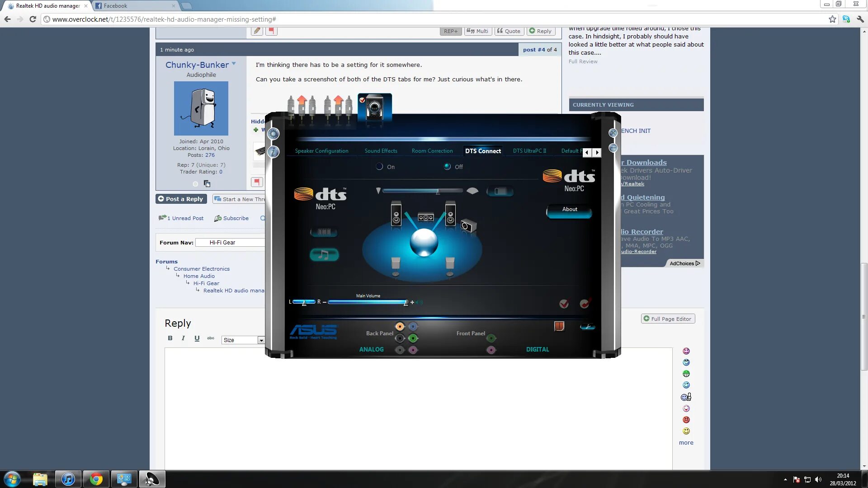
Task: Click the ASUS brand icon bottom left
Action: click(x=312, y=331)
